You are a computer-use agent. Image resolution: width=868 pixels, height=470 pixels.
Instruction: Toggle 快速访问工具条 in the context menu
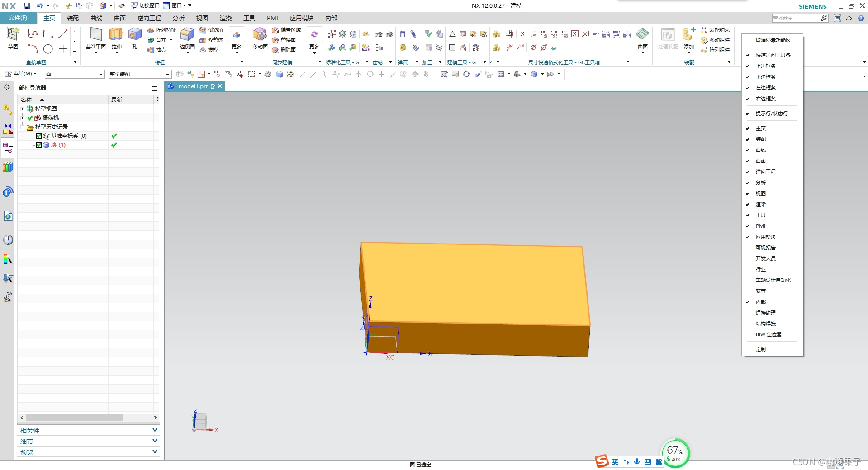coord(773,55)
